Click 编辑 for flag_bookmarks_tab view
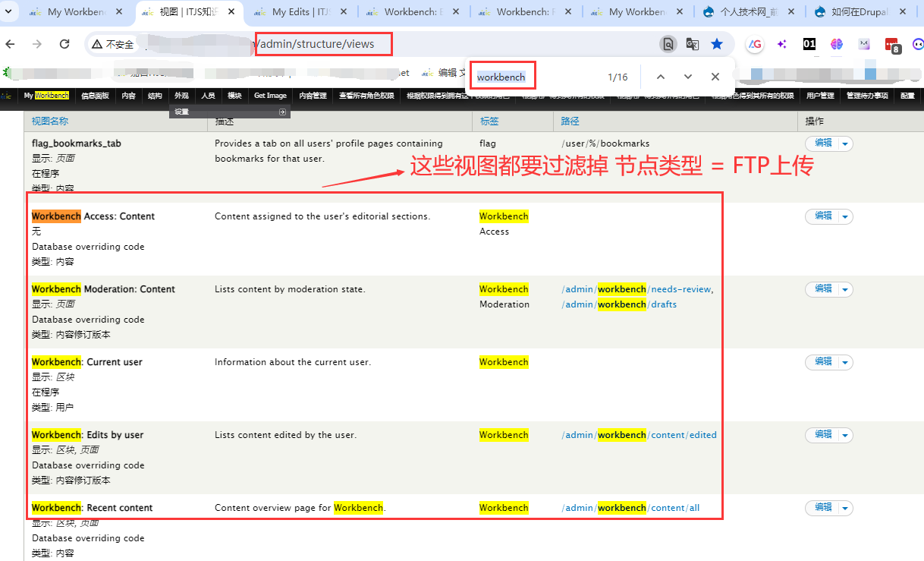Image resolution: width=924 pixels, height=561 pixels. (822, 143)
